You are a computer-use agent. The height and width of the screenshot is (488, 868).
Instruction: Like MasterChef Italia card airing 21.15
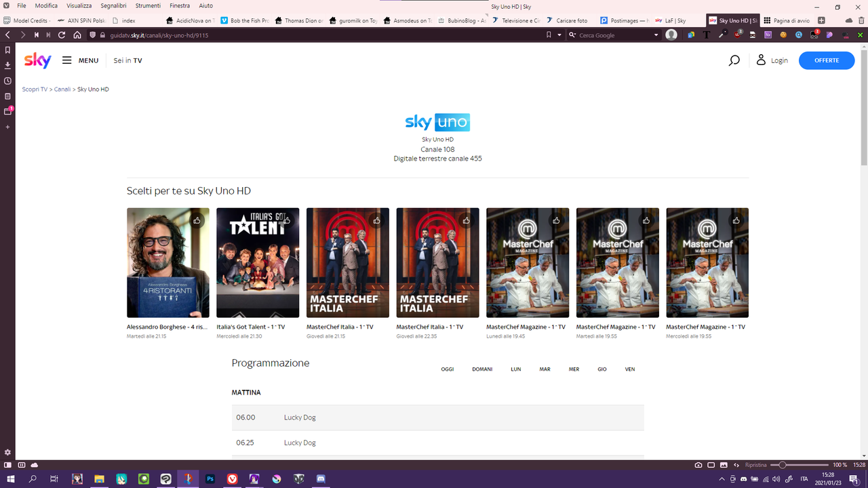pos(376,220)
